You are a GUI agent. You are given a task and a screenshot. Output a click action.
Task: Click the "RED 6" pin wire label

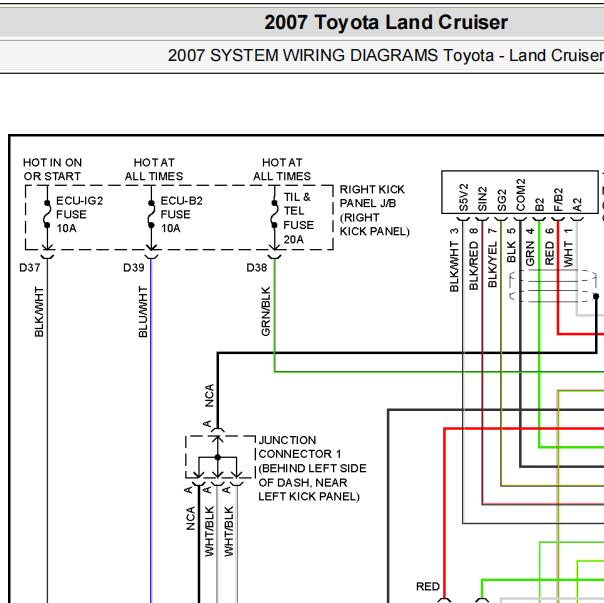point(549,246)
